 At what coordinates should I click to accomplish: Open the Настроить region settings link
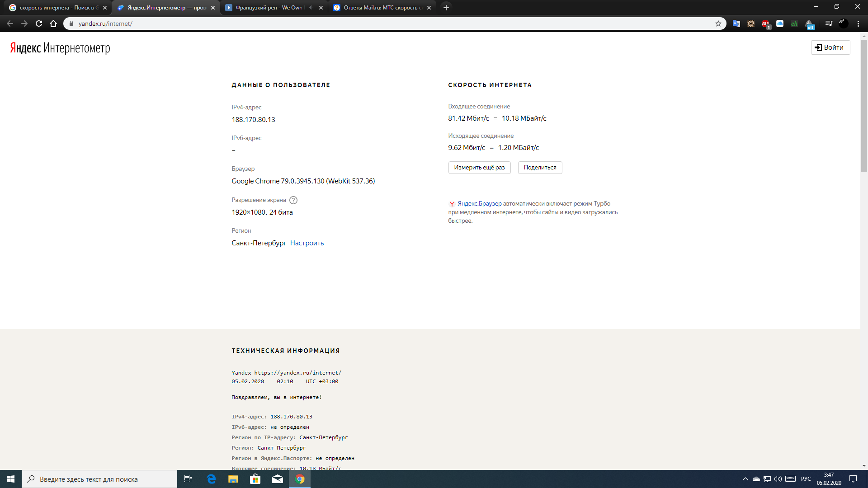[307, 243]
